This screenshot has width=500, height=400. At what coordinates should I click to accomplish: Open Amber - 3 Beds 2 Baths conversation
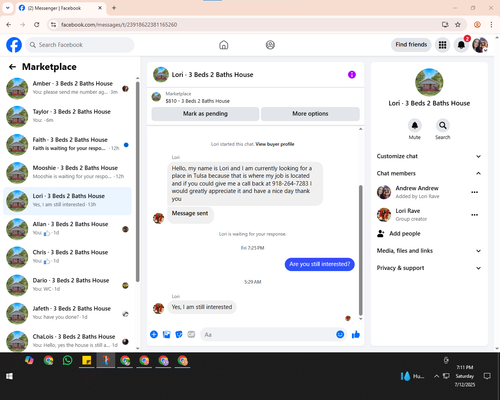[67, 88]
